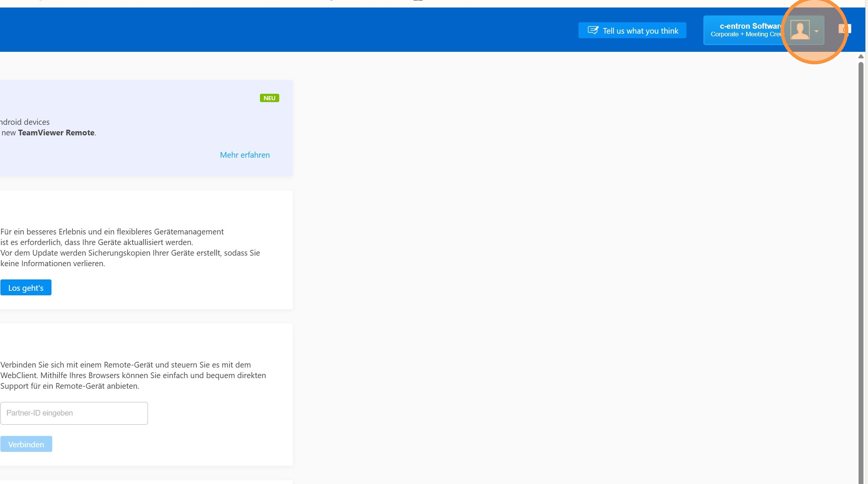
Task: Click the 'Verbinden' button
Action: click(x=26, y=444)
